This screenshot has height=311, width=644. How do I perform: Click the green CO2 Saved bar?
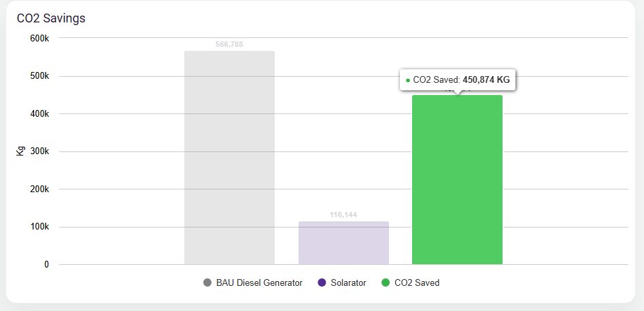(457, 180)
